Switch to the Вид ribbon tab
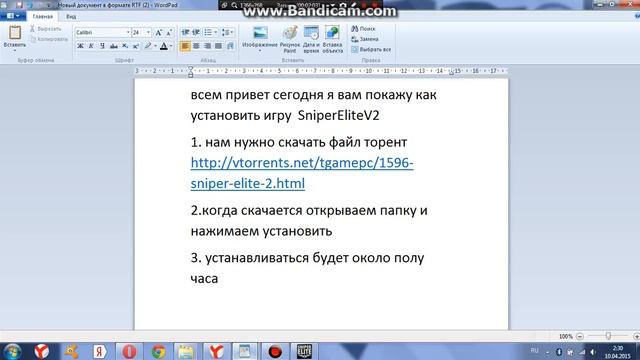 click(x=71, y=16)
